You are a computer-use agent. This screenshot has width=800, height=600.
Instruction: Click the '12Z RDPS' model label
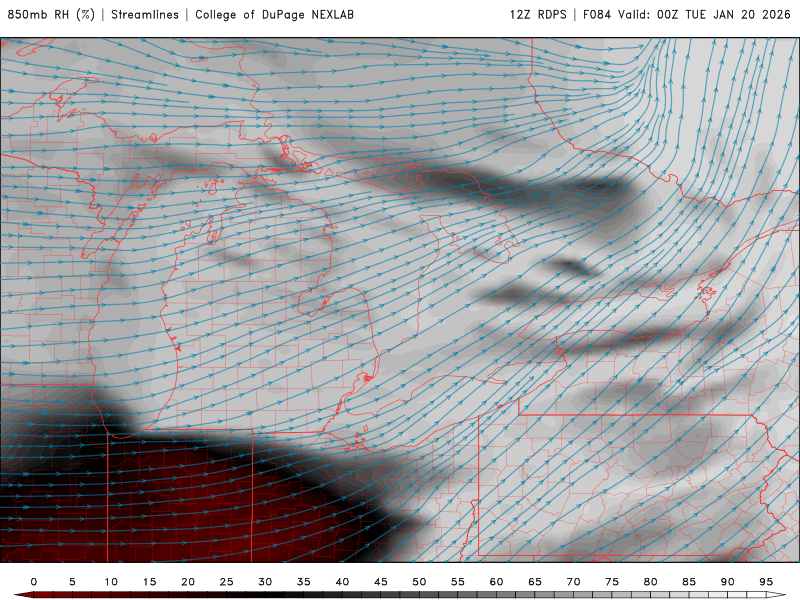pyautogui.click(x=538, y=14)
